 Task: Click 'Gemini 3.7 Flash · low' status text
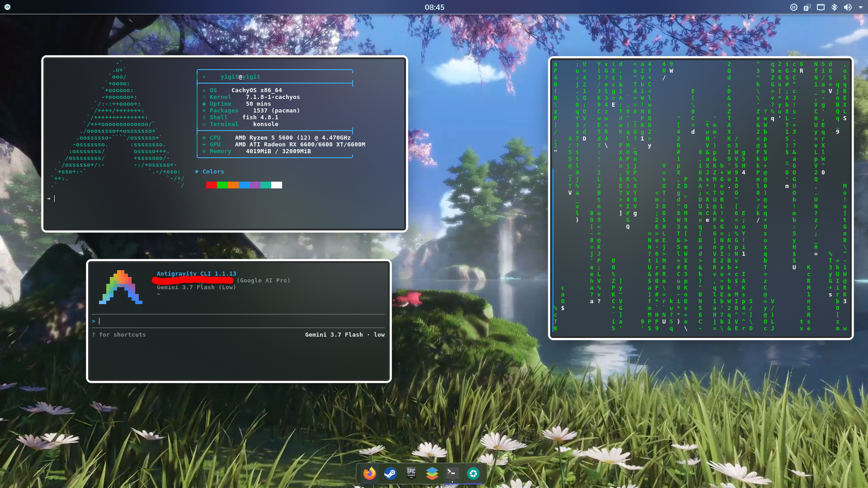tap(345, 335)
